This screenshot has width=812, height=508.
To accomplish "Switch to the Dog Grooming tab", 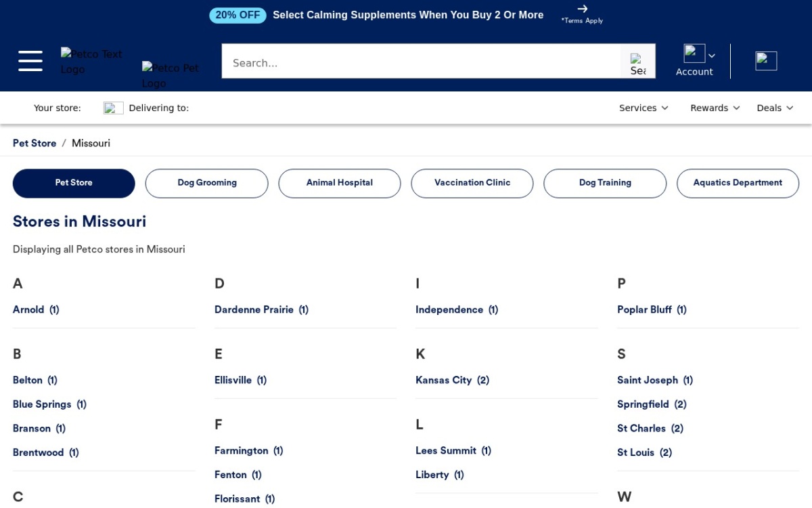I will 207,184.
